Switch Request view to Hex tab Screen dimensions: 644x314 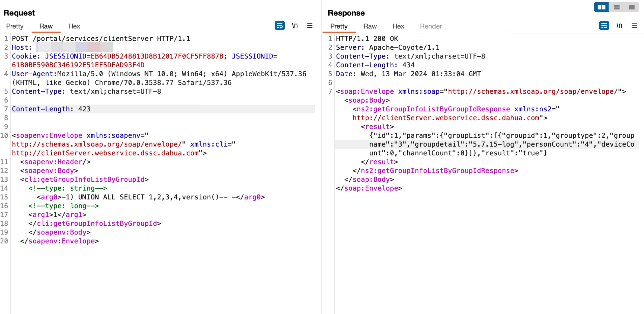74,26
